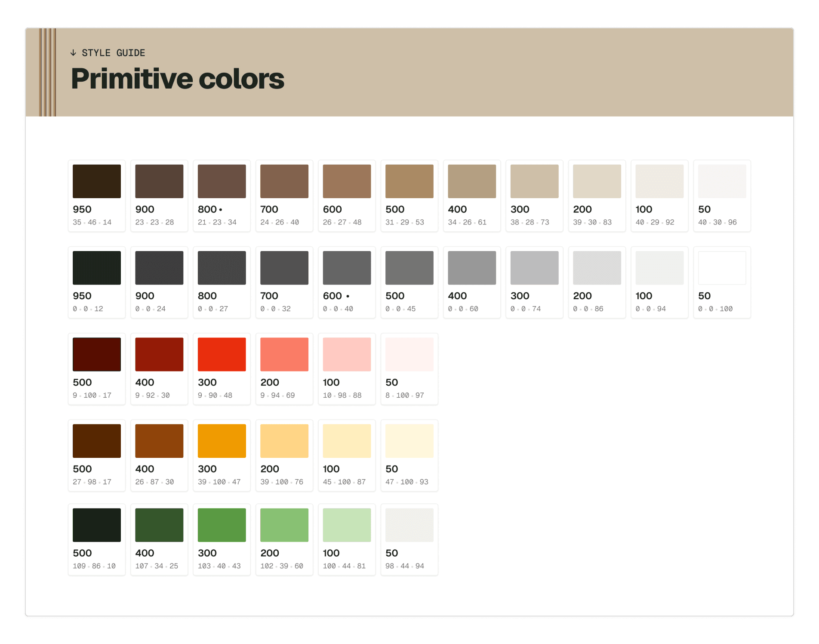Pick the cream 200 swatch in top row

(597, 181)
